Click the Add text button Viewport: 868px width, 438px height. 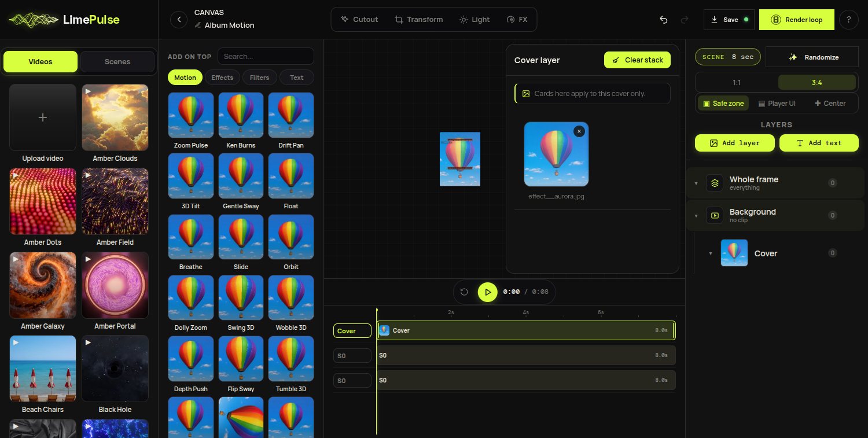coord(819,143)
